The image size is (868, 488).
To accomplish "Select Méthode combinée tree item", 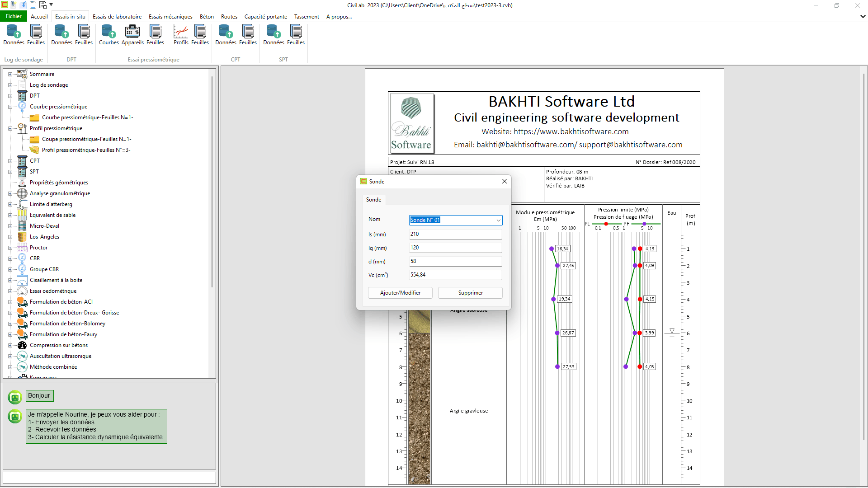I will pos(53,367).
